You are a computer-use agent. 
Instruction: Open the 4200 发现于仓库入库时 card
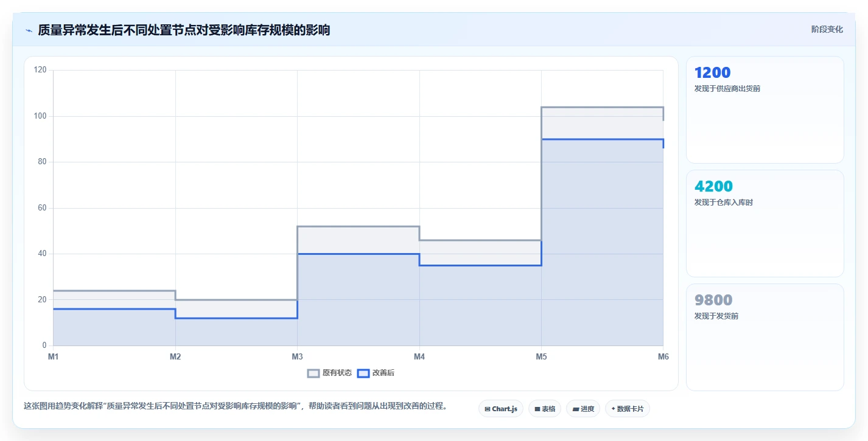click(765, 224)
